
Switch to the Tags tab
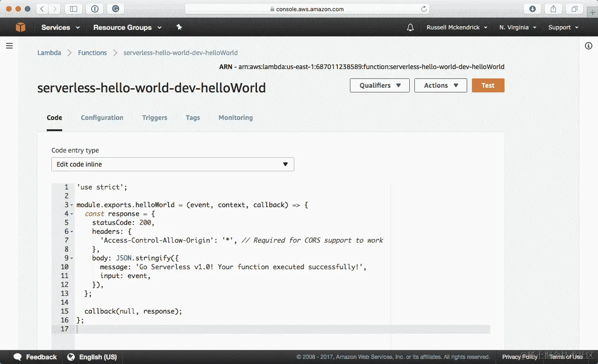[192, 118]
